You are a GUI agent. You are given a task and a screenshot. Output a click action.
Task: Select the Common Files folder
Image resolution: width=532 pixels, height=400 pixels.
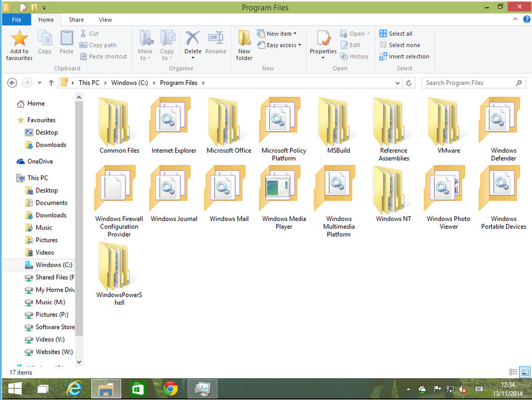click(119, 126)
